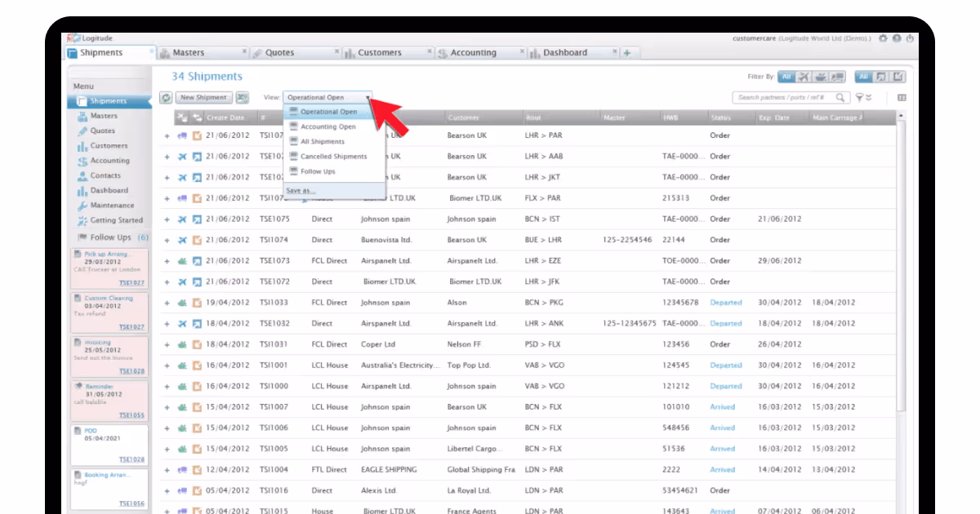This screenshot has width=980, height=514.
Task: Click the Maintenance wrench icon in side menu
Action: [x=82, y=206]
